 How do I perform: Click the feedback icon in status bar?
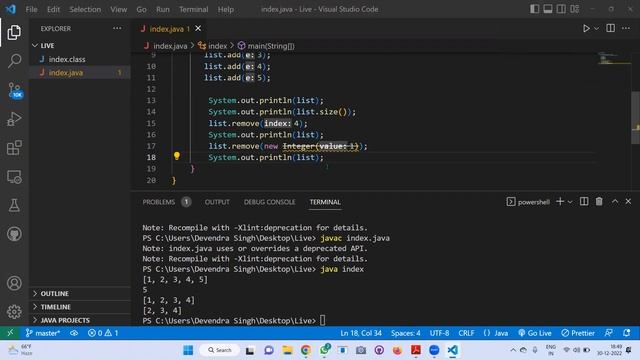(608, 333)
